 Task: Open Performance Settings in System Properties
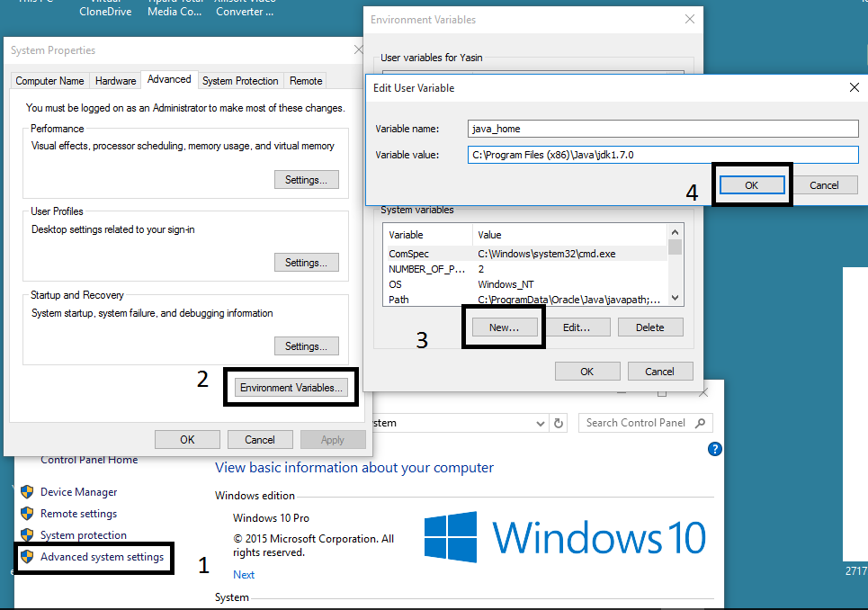click(306, 180)
